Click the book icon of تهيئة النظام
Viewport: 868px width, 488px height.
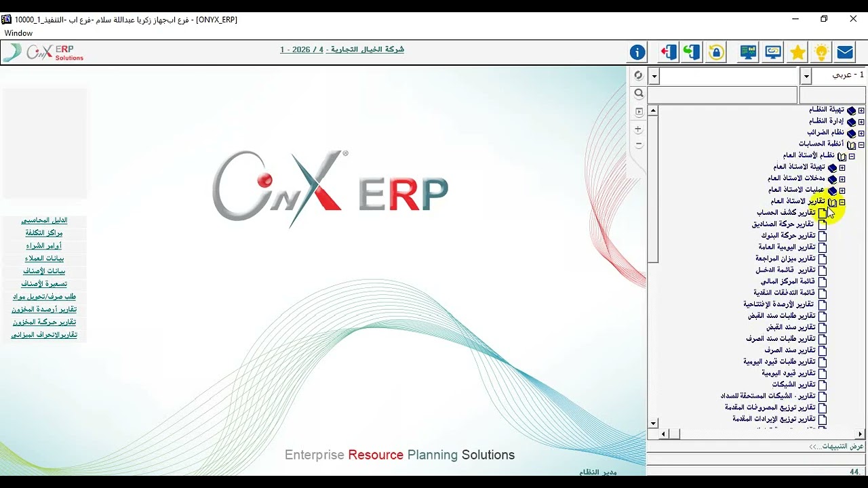[851, 110]
